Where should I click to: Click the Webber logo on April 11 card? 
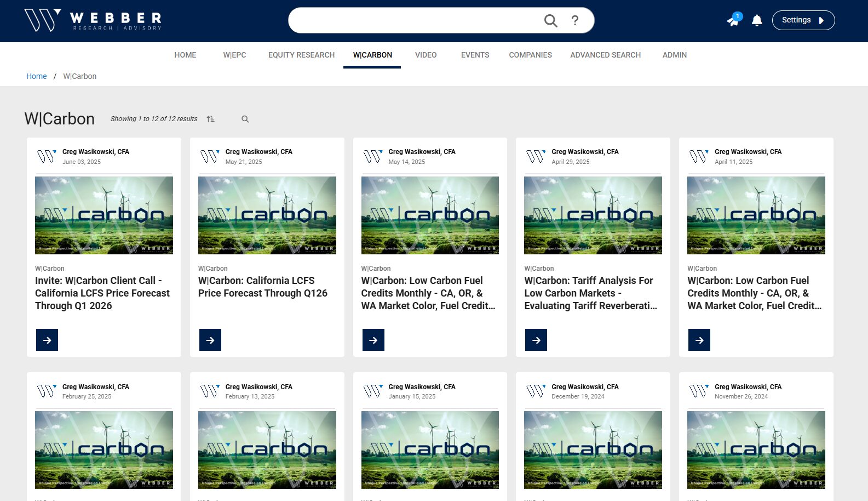(699, 157)
